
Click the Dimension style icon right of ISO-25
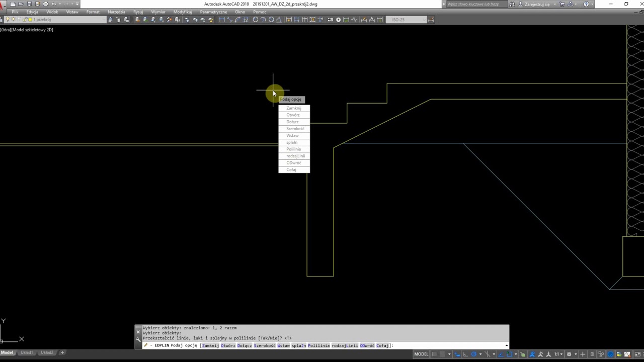coord(431,20)
